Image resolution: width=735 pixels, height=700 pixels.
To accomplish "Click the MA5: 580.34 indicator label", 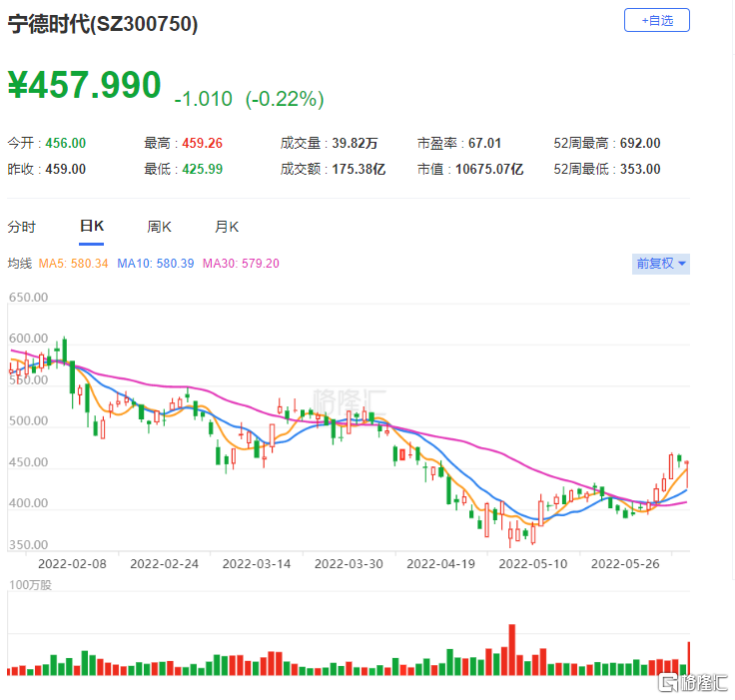I will [x=73, y=264].
